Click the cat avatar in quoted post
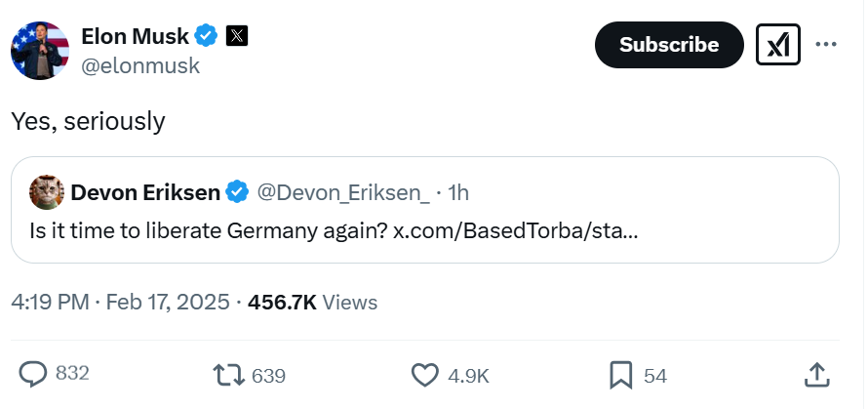868x409 pixels. [47, 192]
